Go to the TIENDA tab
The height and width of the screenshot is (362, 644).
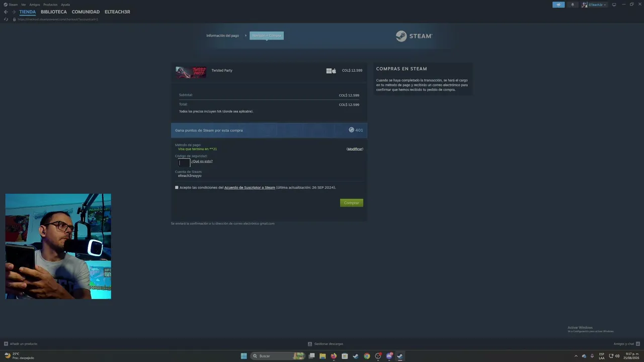[x=28, y=12]
